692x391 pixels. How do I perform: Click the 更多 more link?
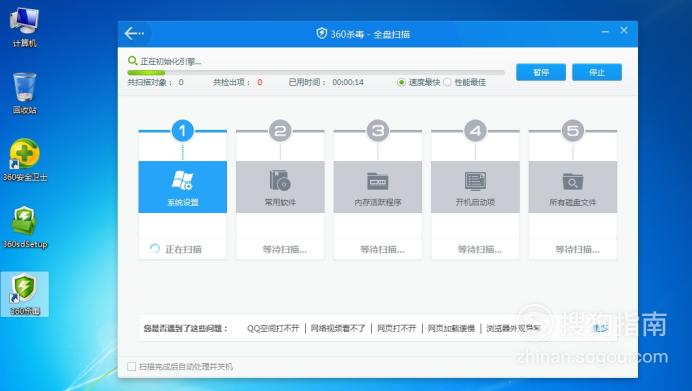[x=600, y=328]
